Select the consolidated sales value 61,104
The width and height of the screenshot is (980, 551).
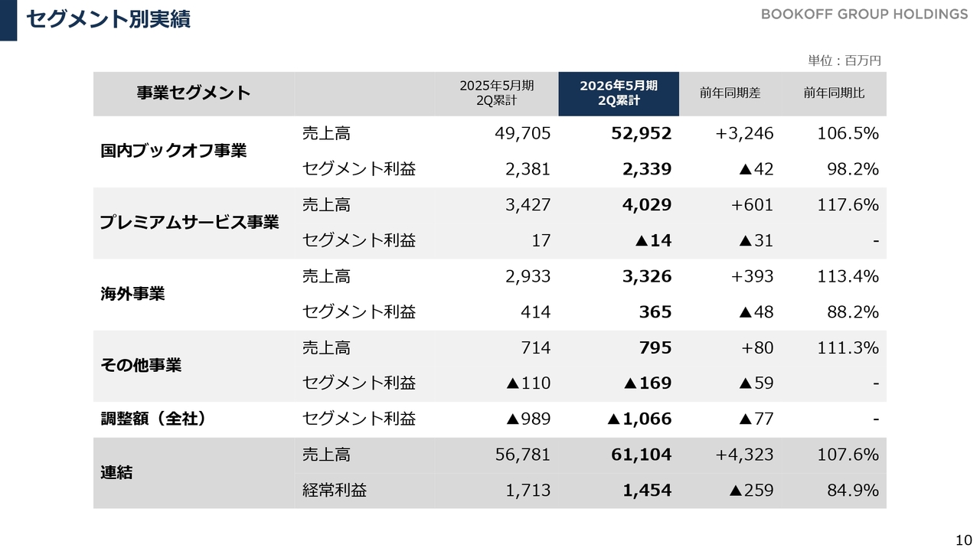641,455
